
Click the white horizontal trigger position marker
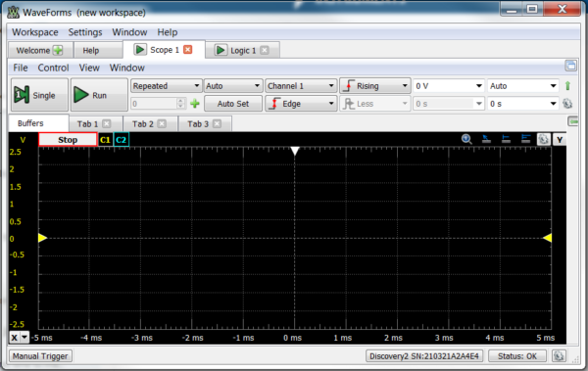coord(295,151)
